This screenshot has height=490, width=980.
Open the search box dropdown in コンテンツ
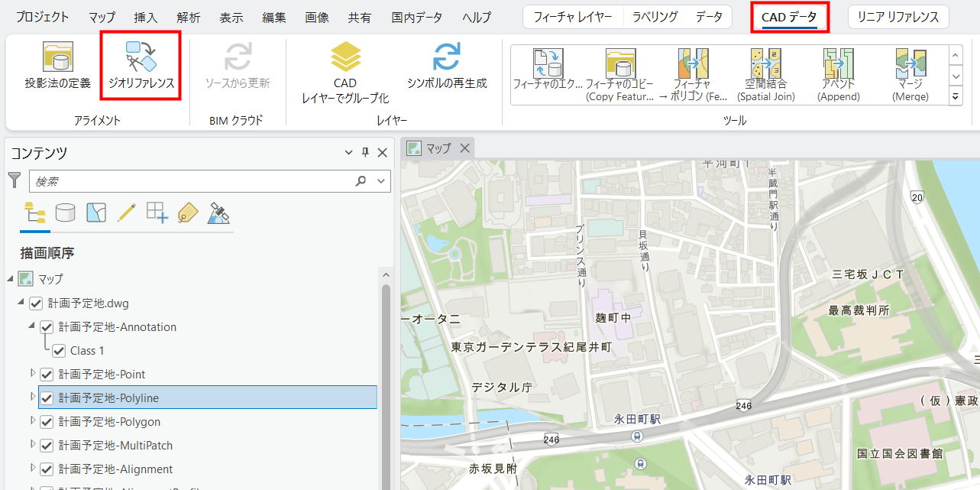[x=380, y=181]
